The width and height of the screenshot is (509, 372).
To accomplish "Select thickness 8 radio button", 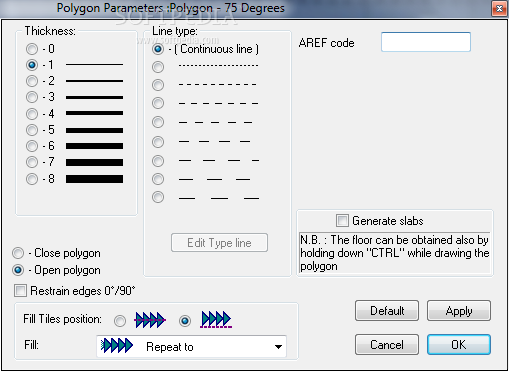I will pyautogui.click(x=32, y=179).
